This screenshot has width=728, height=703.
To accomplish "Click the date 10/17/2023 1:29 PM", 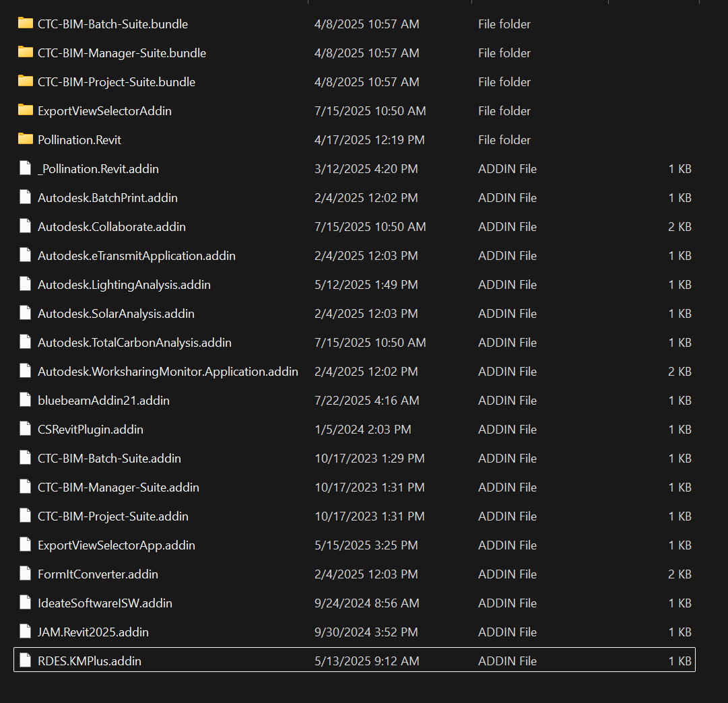I will click(x=370, y=459).
